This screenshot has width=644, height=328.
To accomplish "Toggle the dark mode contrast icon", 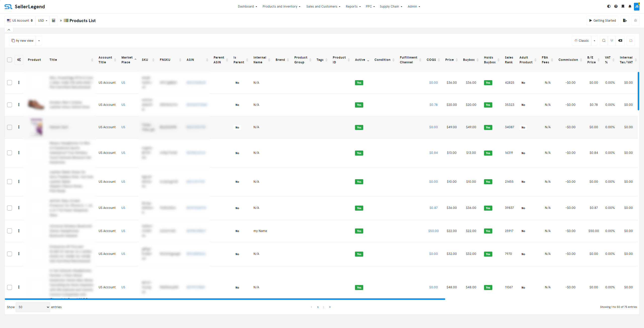I will (x=609, y=7).
